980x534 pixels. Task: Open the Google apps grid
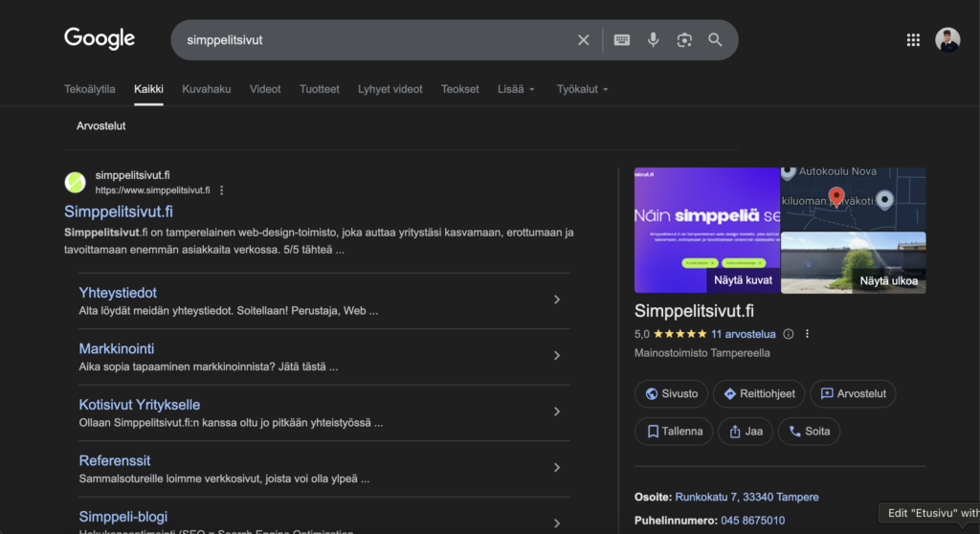(x=913, y=40)
